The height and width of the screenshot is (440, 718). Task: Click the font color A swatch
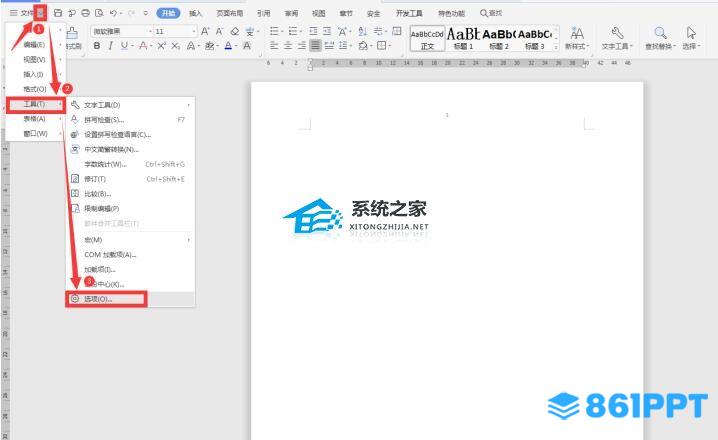pyautogui.click(x=229, y=46)
